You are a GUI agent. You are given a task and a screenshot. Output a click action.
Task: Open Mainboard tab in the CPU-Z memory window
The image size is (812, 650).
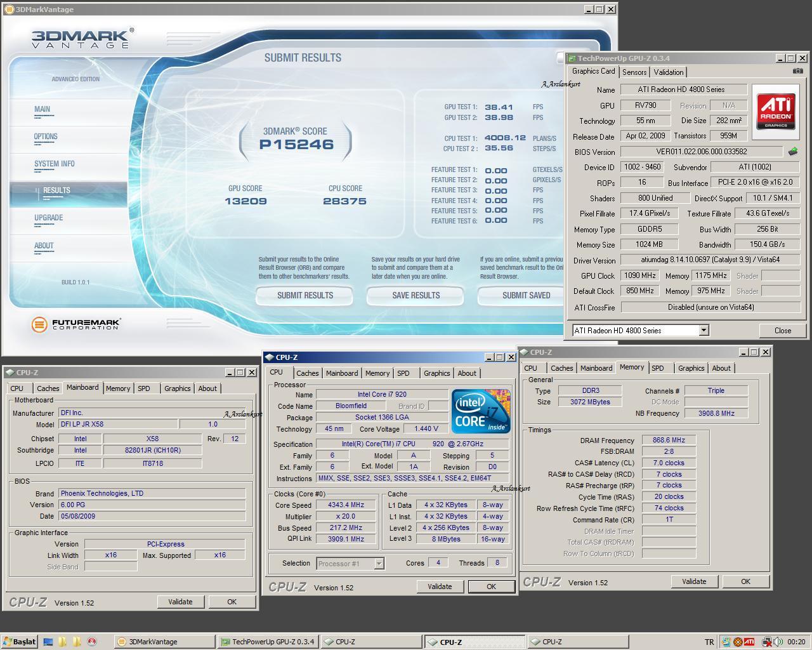tap(596, 368)
